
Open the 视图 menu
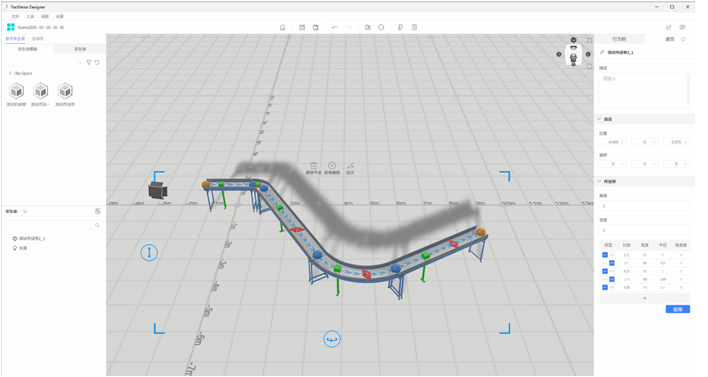(45, 17)
